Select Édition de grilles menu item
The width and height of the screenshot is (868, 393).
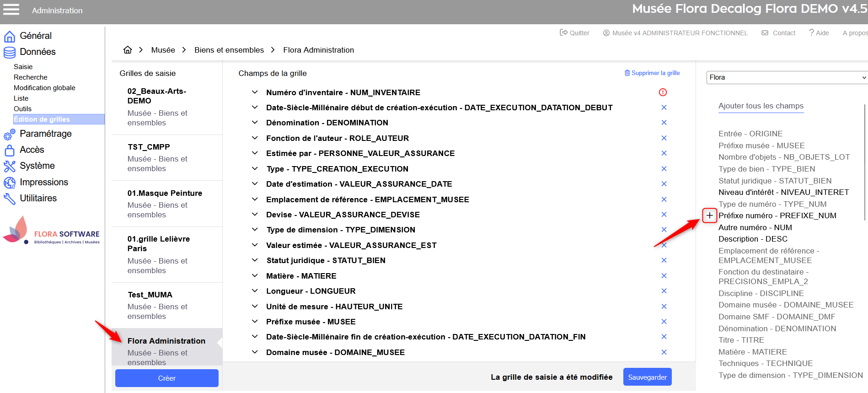(x=42, y=119)
